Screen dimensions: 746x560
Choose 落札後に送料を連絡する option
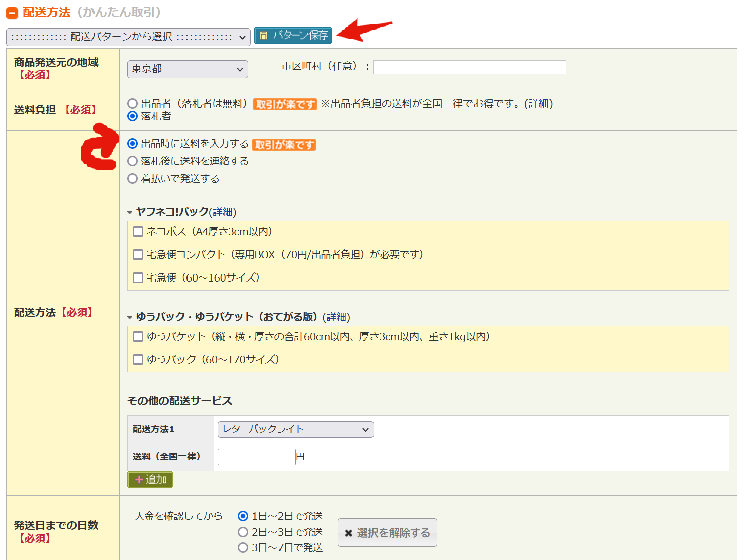tap(132, 161)
